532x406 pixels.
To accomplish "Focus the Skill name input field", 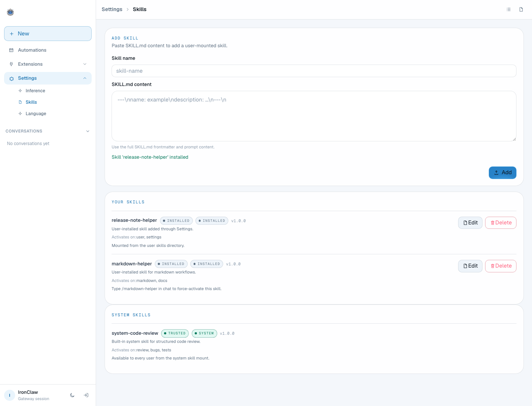I will [314, 71].
